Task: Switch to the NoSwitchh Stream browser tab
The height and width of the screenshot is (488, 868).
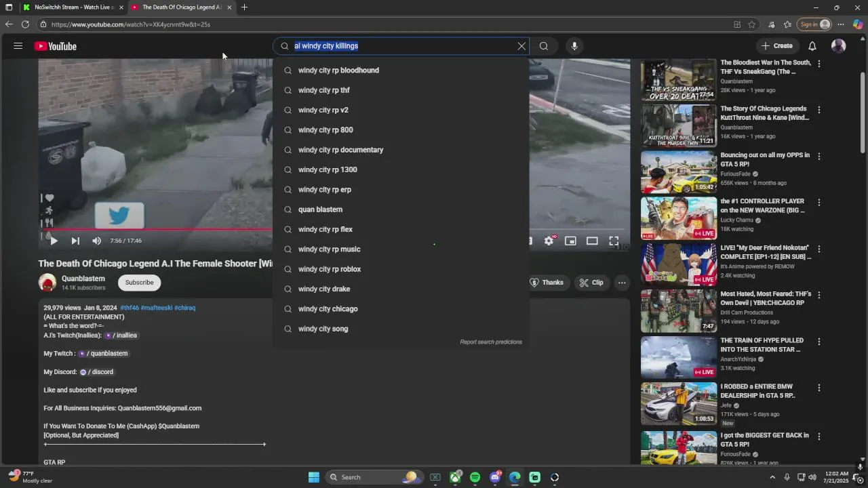Action: [72, 7]
